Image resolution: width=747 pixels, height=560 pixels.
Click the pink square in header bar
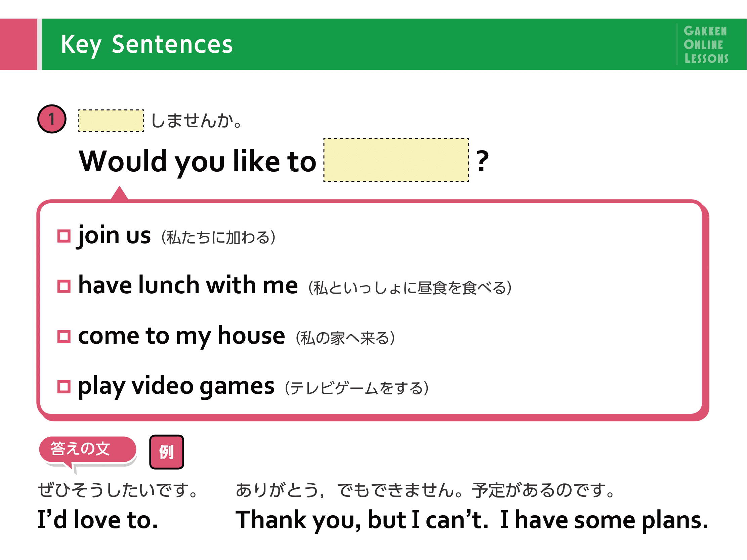pyautogui.click(x=18, y=44)
